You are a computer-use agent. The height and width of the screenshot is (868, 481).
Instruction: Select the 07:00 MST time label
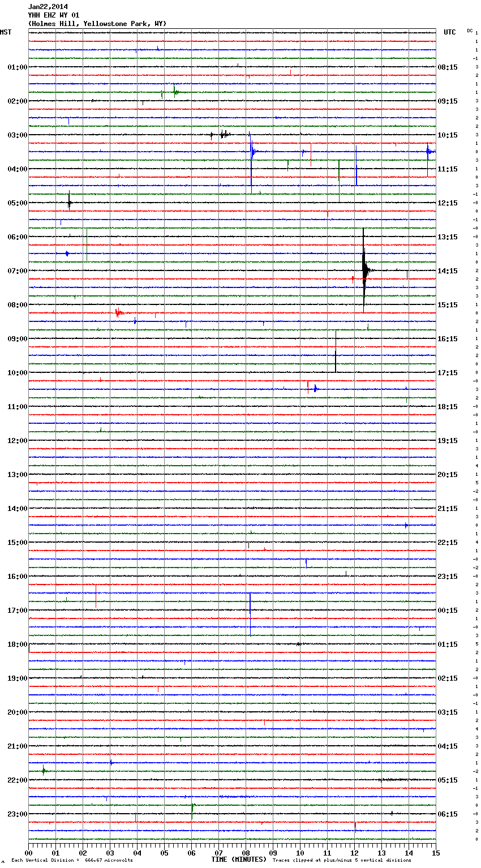[18, 271]
